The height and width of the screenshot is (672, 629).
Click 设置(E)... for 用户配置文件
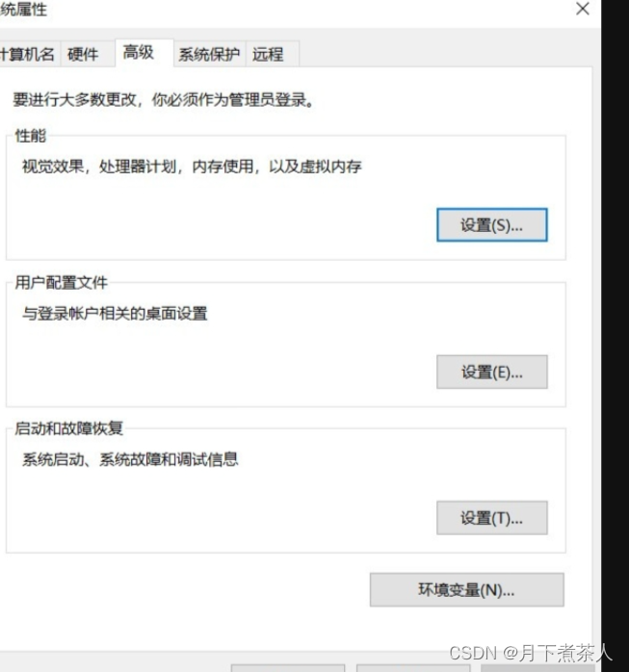tap(492, 372)
